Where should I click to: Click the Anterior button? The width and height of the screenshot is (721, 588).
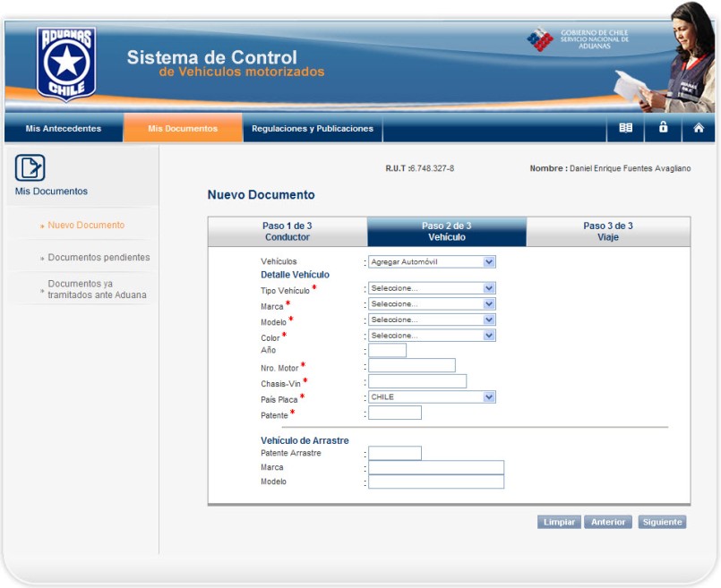[608, 522]
